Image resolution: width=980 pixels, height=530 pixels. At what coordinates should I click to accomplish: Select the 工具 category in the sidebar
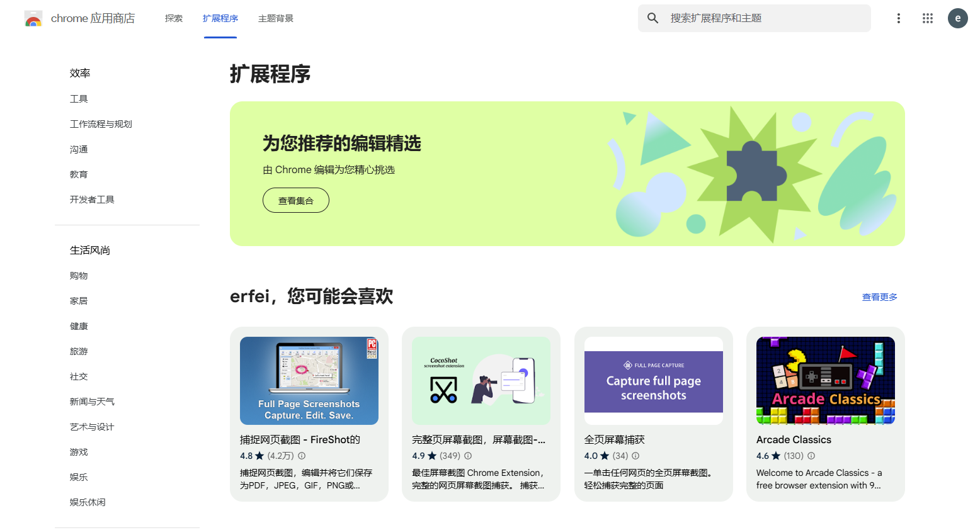79,99
